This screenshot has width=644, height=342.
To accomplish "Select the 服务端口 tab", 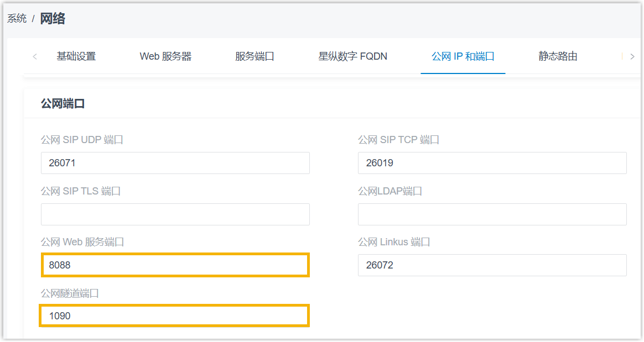I will pos(255,56).
